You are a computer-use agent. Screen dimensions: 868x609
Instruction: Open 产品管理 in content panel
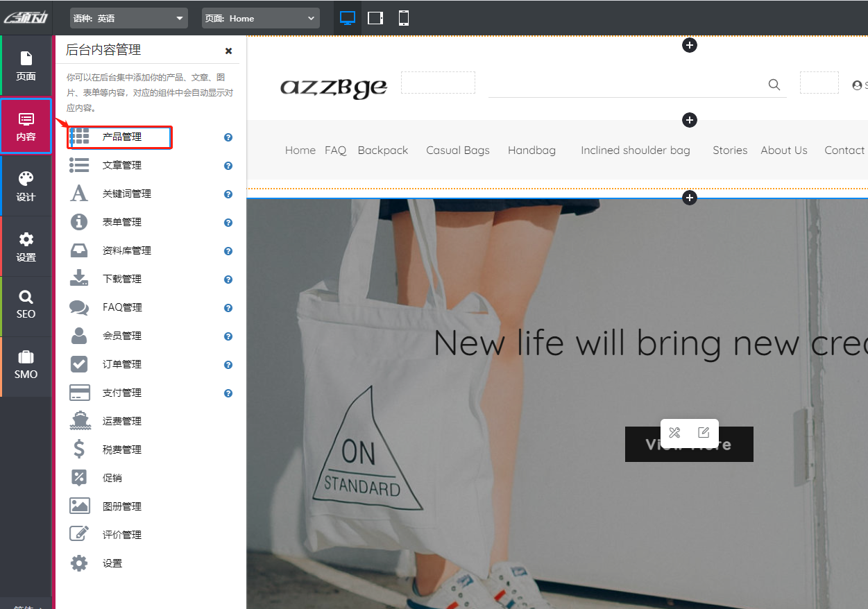(122, 137)
